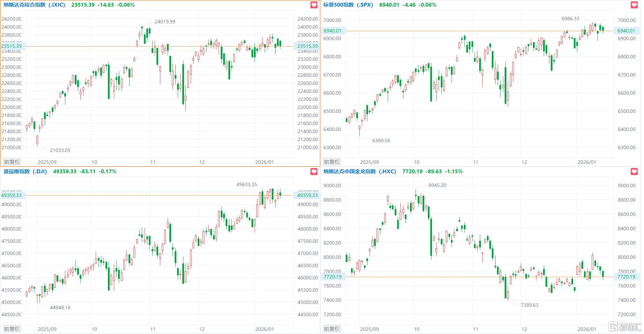The width and height of the screenshot is (644, 334).
Task: Click 前复权 button in the .HXC chart
Action: point(332,329)
